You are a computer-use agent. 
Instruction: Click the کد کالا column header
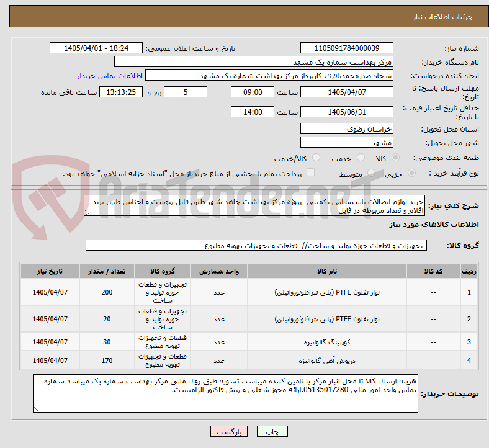(433, 271)
